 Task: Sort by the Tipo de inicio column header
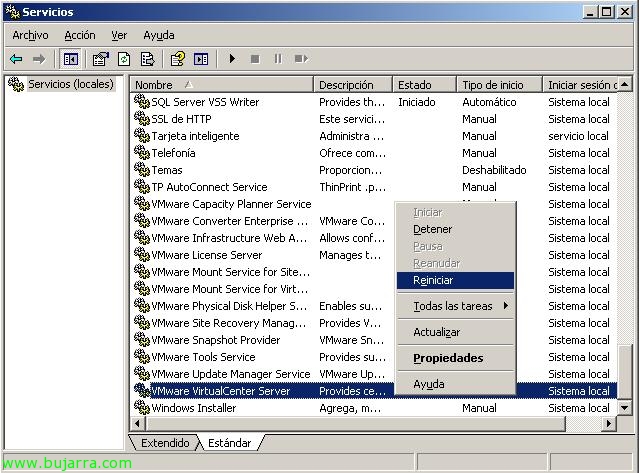(500, 85)
